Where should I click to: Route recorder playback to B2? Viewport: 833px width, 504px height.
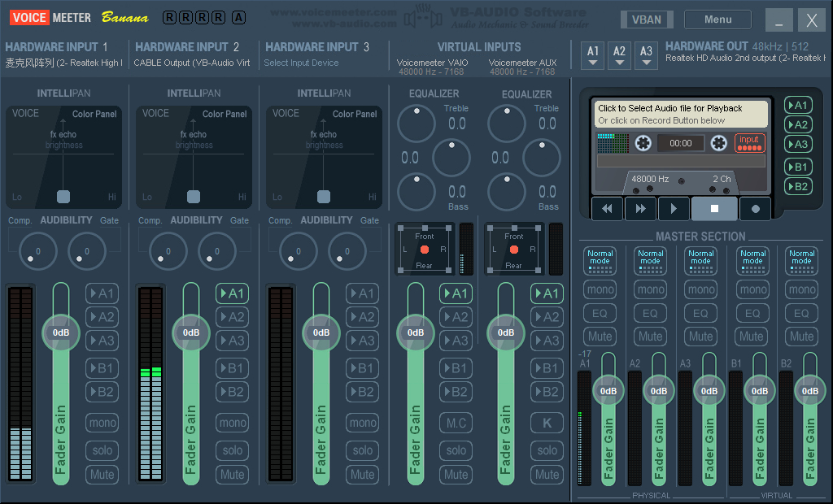(798, 186)
